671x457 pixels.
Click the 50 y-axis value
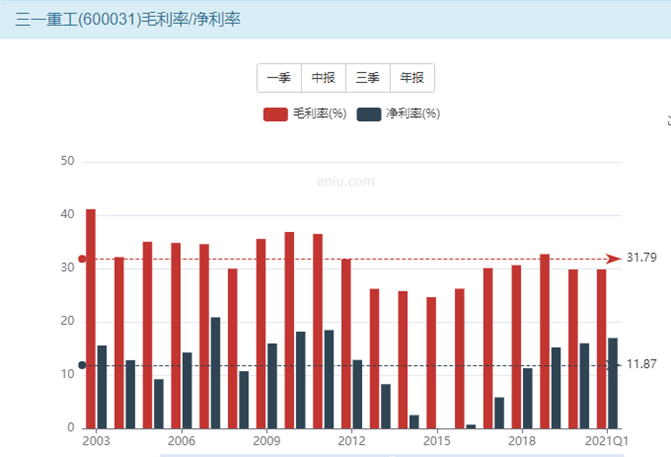coord(68,161)
